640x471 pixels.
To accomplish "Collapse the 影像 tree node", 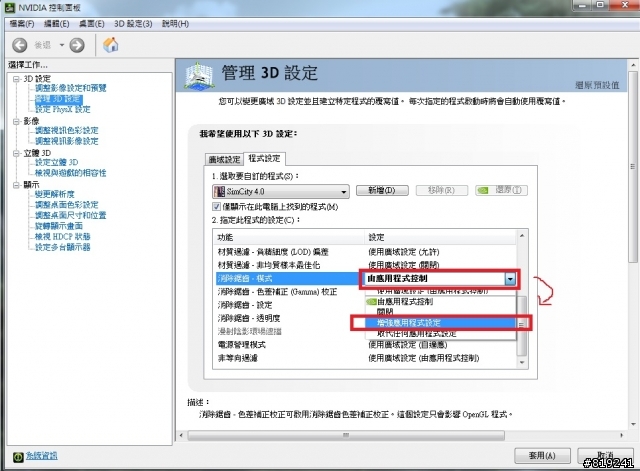I will coord(16,121).
